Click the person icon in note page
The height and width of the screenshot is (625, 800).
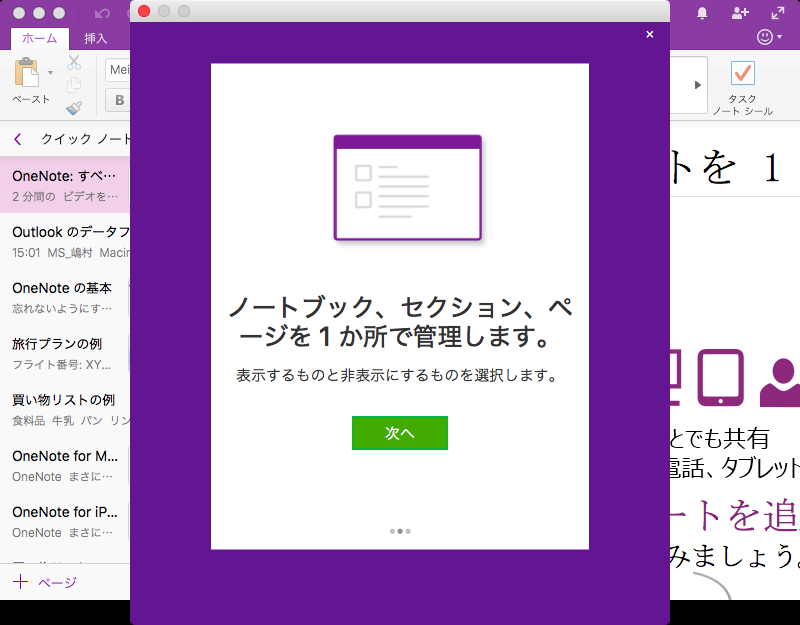[x=781, y=382]
